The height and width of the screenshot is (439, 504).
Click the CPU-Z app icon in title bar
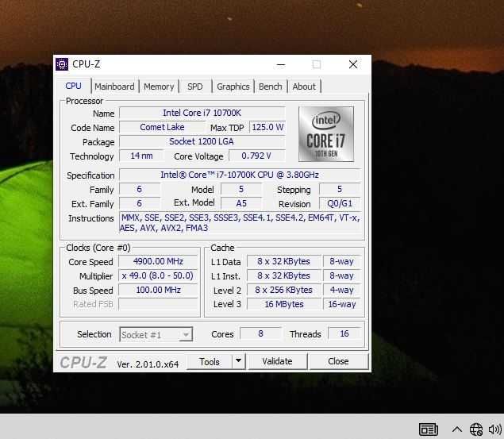(62, 64)
